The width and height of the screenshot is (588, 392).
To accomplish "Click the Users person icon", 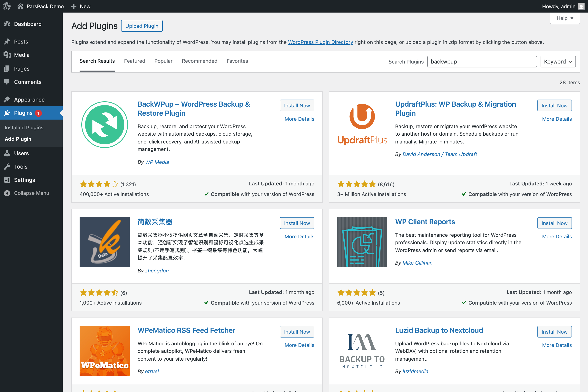I will [7, 153].
